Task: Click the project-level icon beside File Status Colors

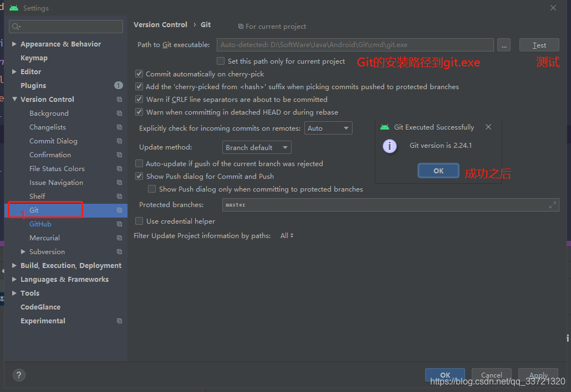Action: click(x=119, y=168)
